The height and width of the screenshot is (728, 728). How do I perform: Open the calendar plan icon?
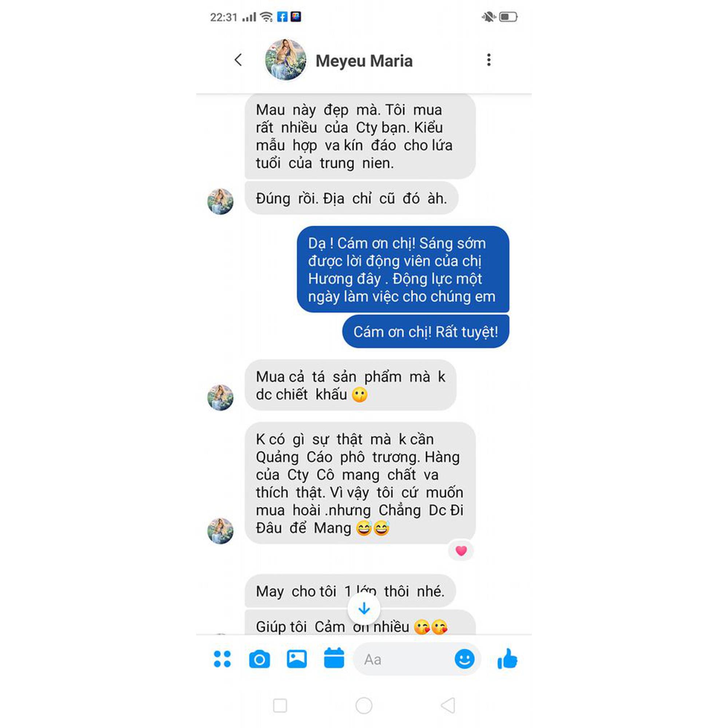click(x=334, y=658)
